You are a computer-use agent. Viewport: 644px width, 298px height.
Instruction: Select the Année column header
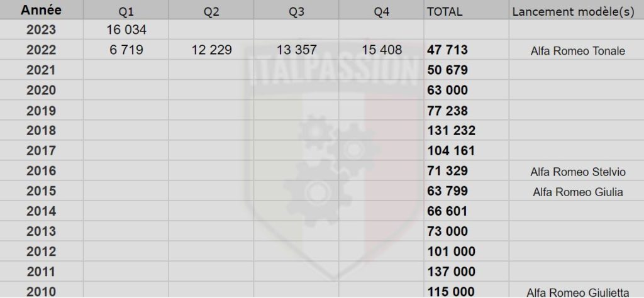[42, 10]
